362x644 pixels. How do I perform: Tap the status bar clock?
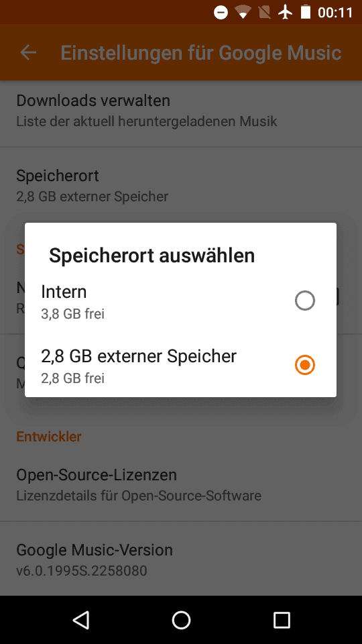[x=335, y=13]
